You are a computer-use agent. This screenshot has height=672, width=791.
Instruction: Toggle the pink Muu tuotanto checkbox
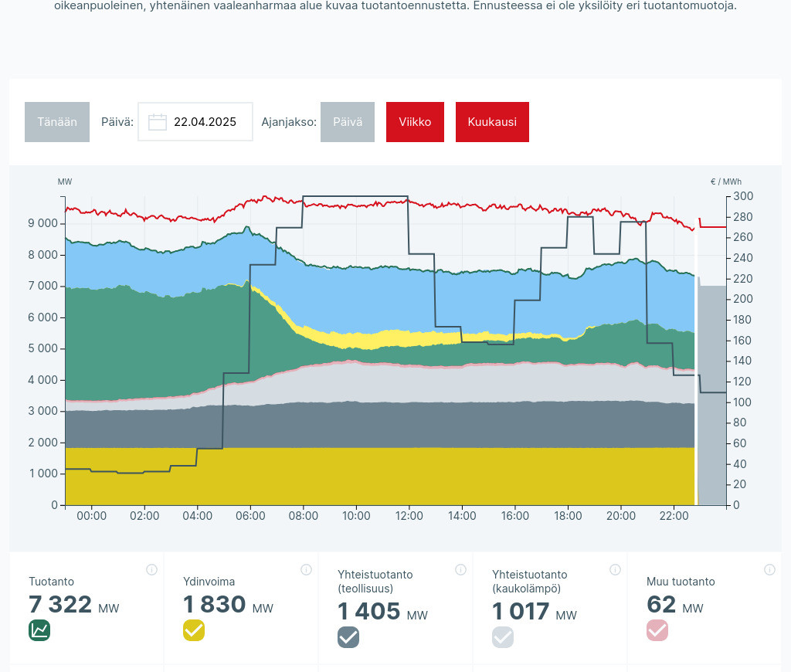[657, 630]
